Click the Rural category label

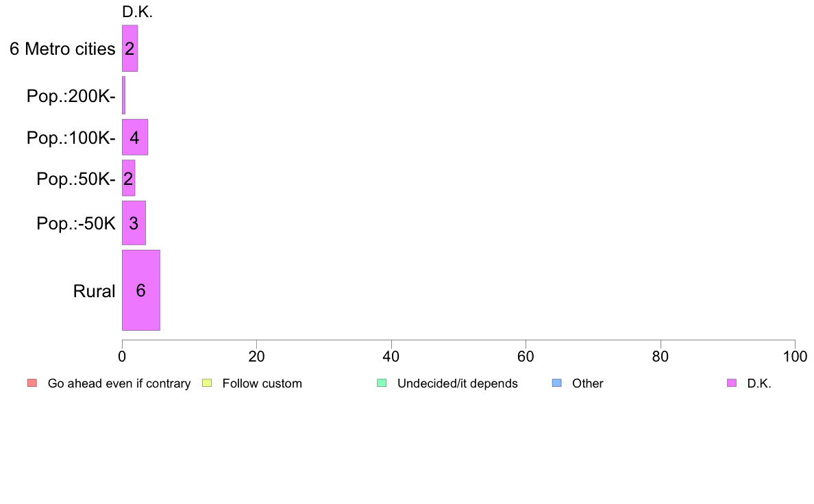click(94, 291)
